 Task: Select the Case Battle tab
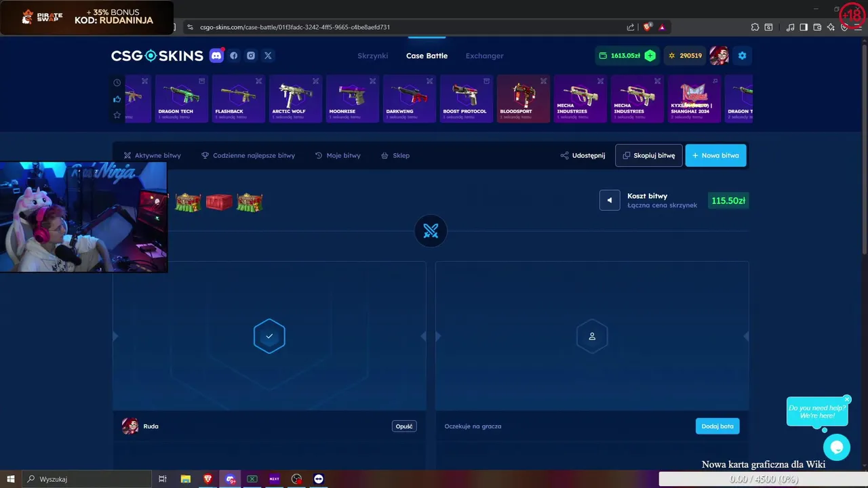(427, 56)
